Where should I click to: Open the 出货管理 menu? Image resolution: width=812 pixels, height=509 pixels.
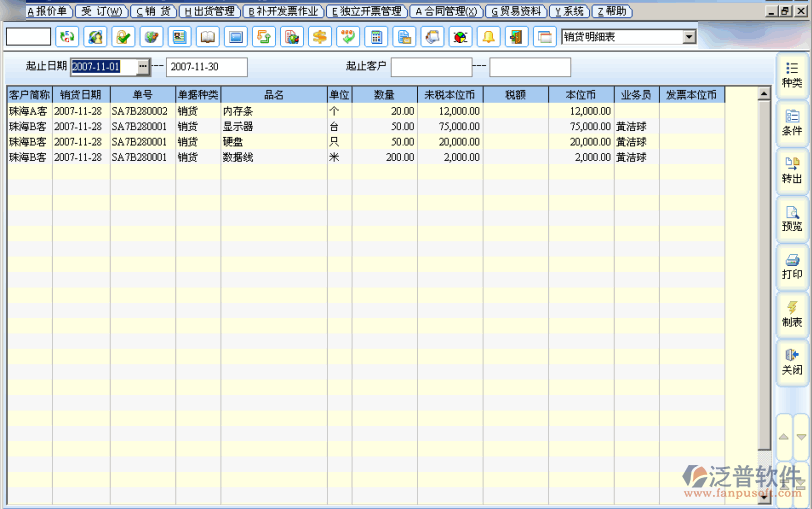210,11
